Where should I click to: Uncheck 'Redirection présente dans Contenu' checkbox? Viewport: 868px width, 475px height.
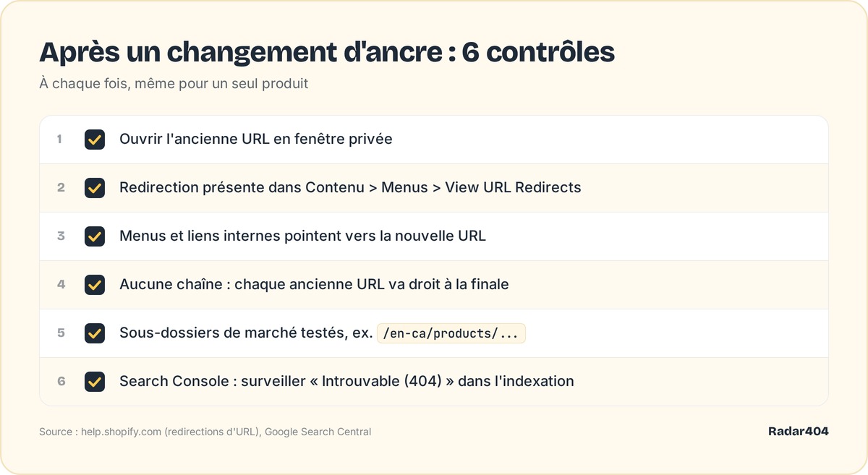click(x=95, y=188)
